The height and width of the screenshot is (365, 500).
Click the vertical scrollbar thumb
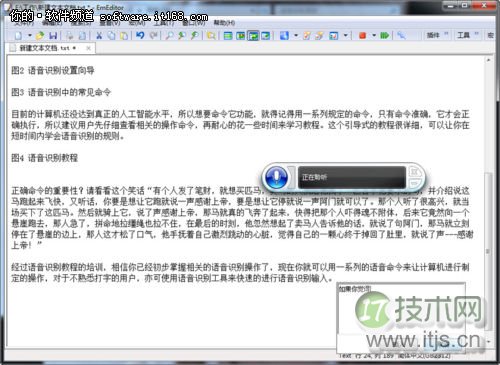click(488, 252)
